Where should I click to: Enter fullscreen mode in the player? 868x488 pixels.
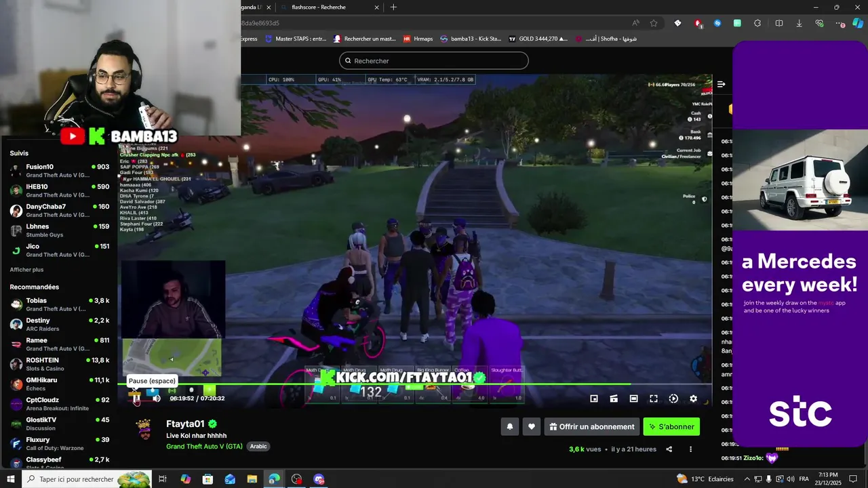[x=654, y=399]
